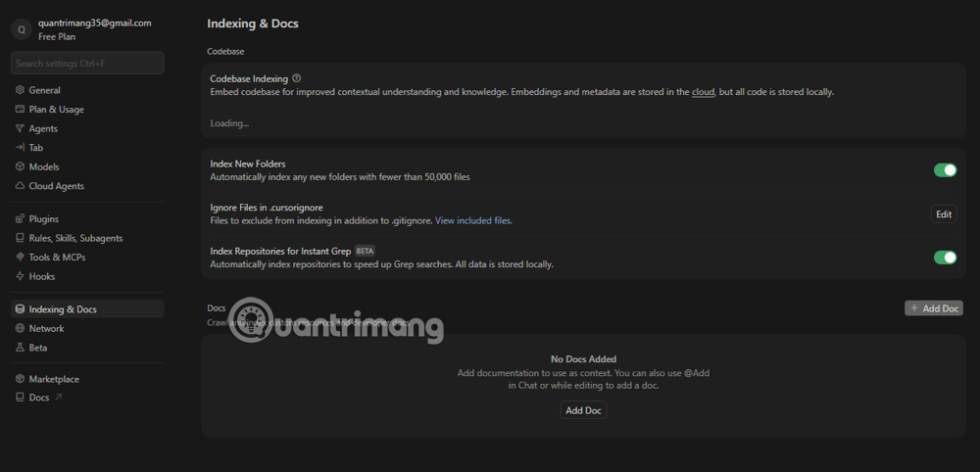Screen dimensions: 980x472
Task: Click the Network globe icon
Action: pyautogui.click(x=20, y=328)
